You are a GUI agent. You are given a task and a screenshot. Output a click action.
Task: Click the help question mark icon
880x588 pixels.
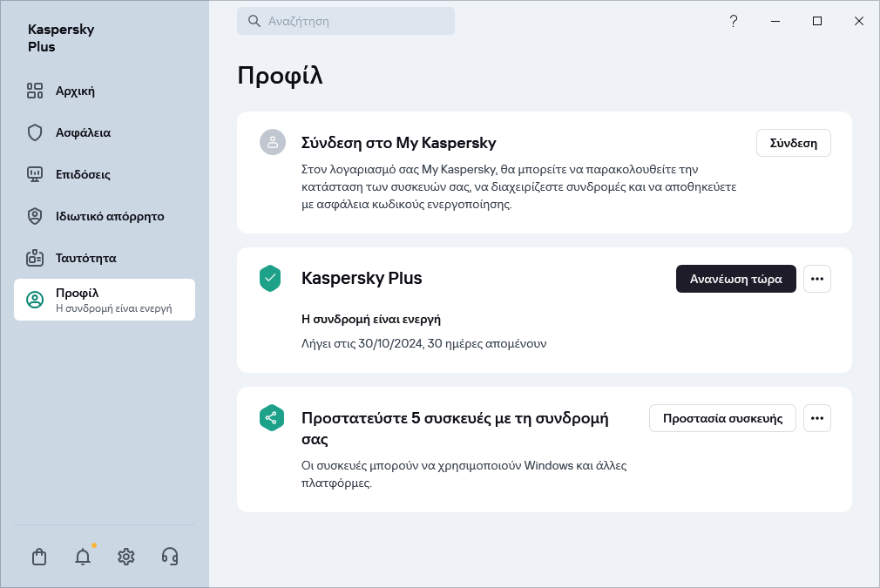point(734,21)
